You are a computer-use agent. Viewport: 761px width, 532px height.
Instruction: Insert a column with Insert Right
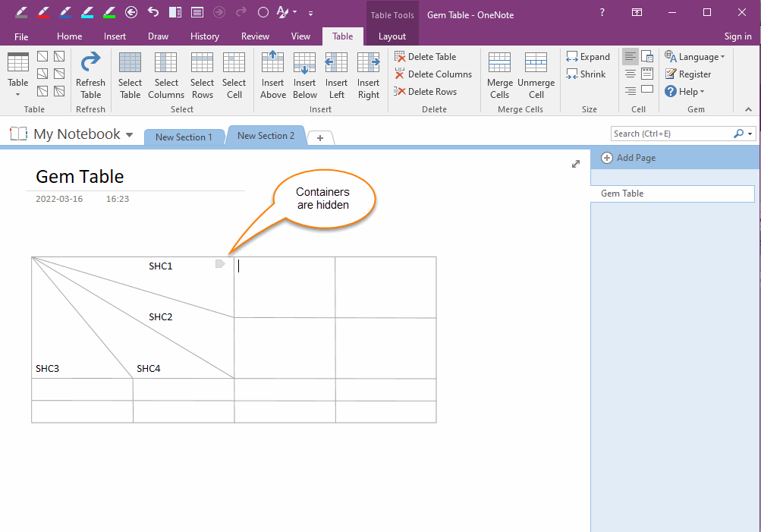tap(369, 75)
